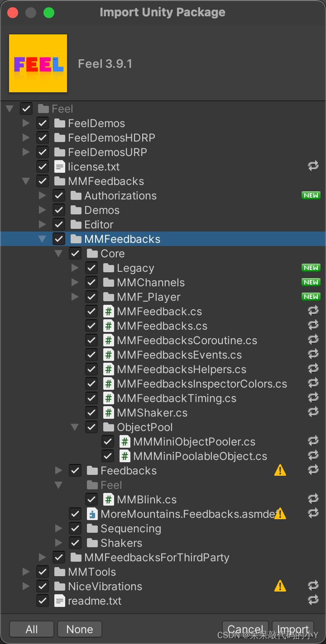
Task: Click the Cancel button
Action: tap(245, 629)
